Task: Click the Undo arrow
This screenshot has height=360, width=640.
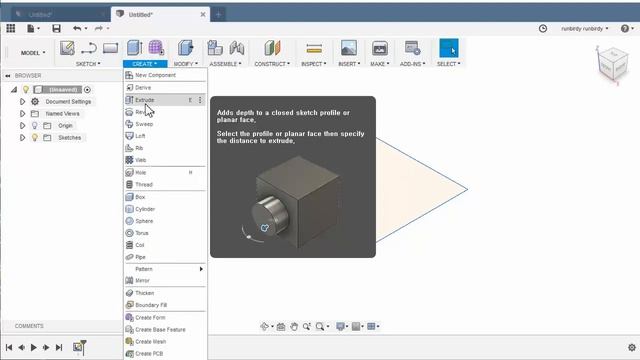Action: point(77,28)
